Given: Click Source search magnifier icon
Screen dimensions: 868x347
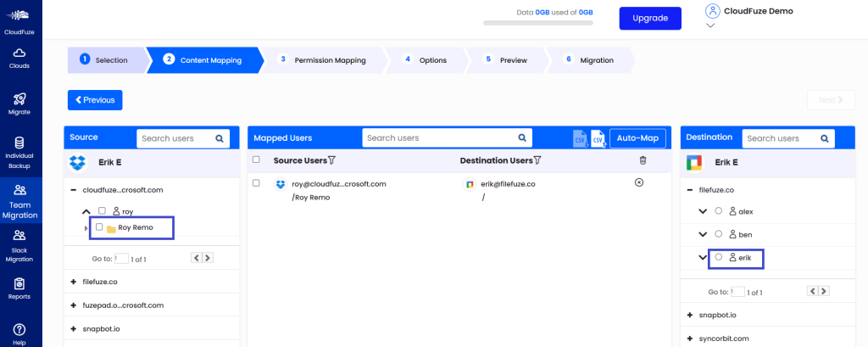Looking at the screenshot, I should point(220,138).
